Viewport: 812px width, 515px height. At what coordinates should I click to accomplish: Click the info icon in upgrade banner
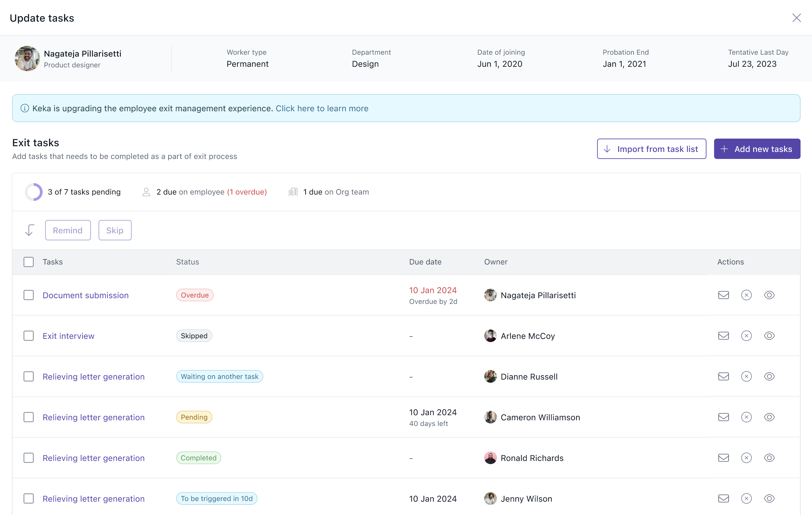tap(24, 108)
